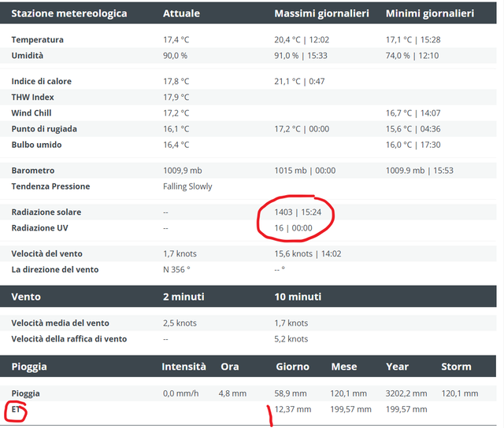Viewport: 504px width, 428px height.
Task: Select the 'Bulbo umido' label
Action: [x=36, y=145]
